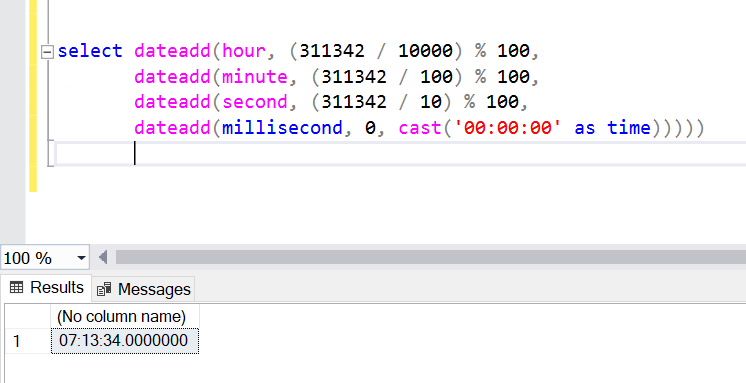
Task: Click the millisecond keyword in the query
Action: pos(282,128)
